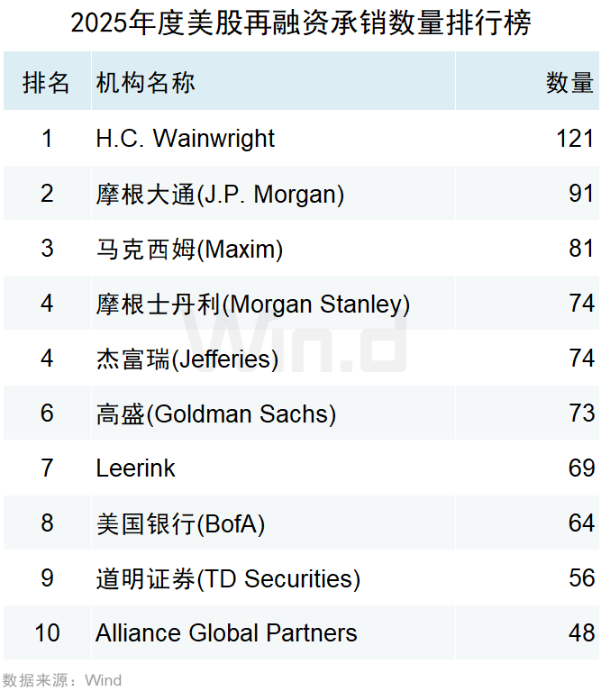
Task: Select the 摩根大通(J.P. Morgan) cell
Action: [220, 194]
